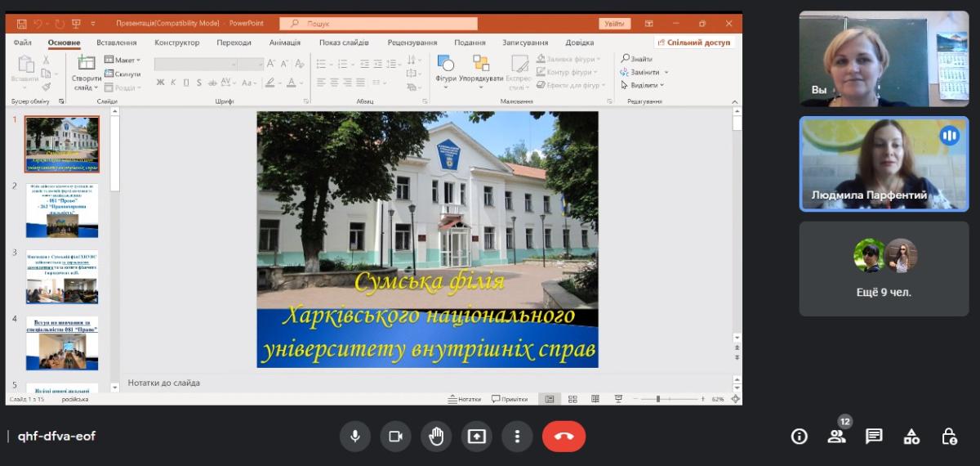Open the Анімація ribbon tab

coord(285,43)
